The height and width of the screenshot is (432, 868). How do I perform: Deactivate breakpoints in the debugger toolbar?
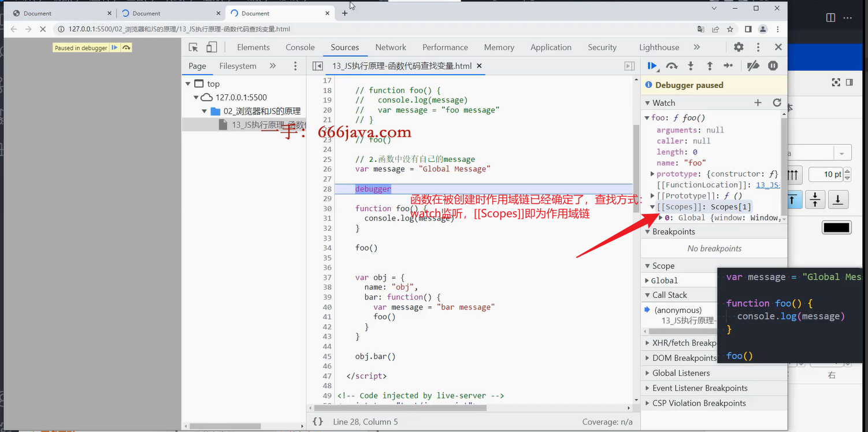(x=753, y=66)
